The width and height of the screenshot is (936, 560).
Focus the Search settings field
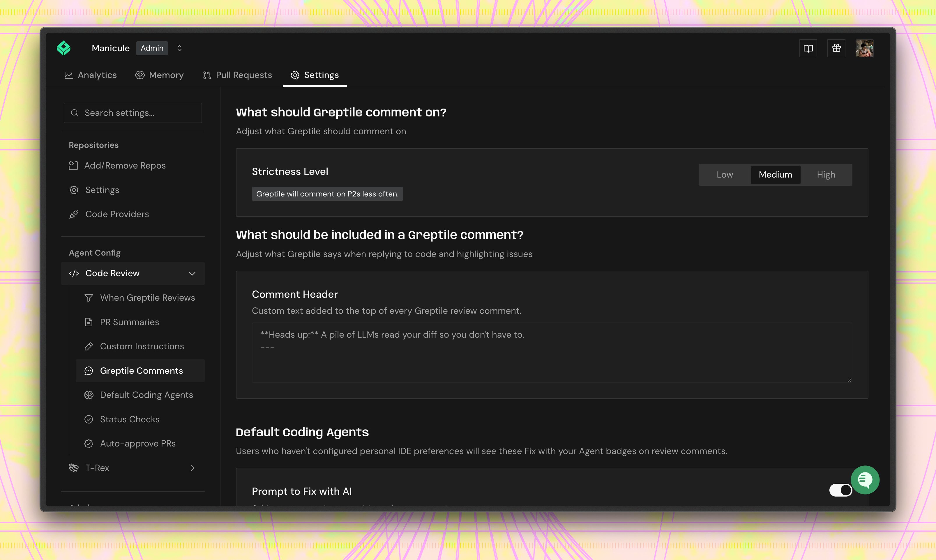[x=133, y=113]
